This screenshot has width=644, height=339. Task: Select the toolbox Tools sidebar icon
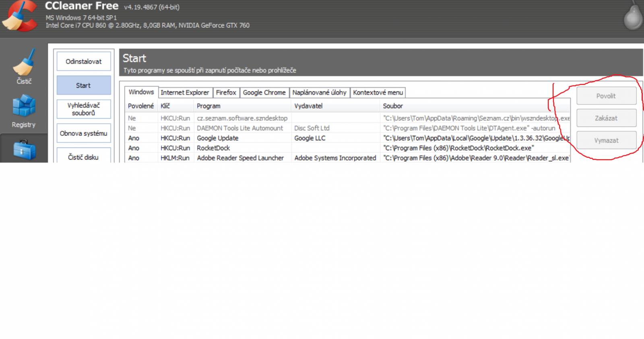tap(24, 150)
